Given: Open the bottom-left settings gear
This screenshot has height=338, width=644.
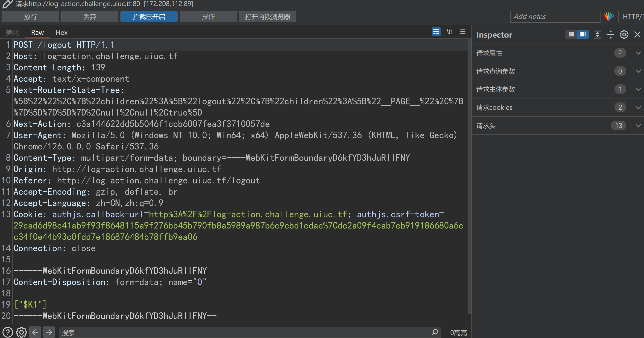Looking at the screenshot, I should [x=21, y=332].
